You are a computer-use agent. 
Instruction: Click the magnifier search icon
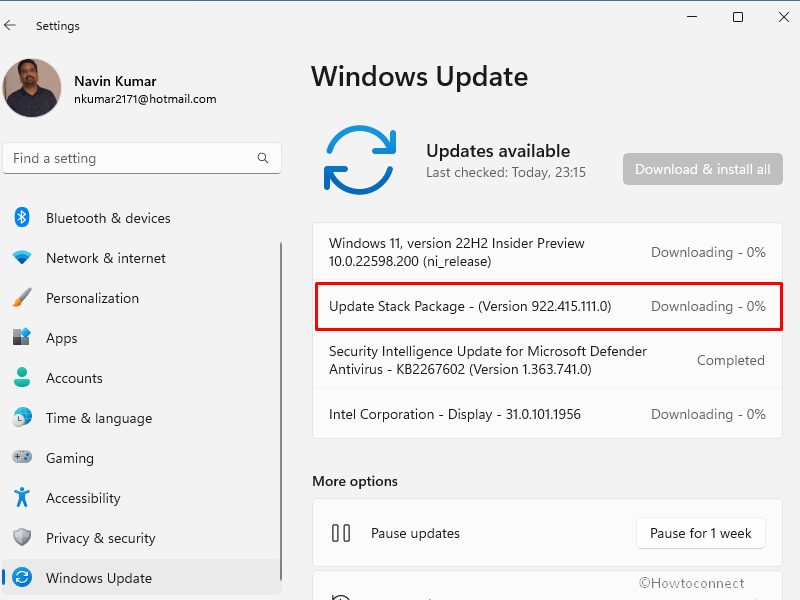[x=263, y=158]
